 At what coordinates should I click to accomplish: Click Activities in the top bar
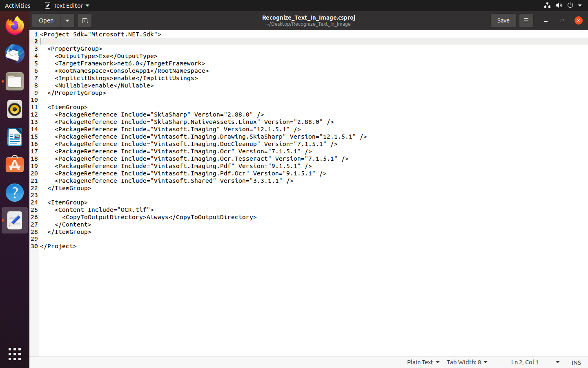pyautogui.click(x=18, y=5)
